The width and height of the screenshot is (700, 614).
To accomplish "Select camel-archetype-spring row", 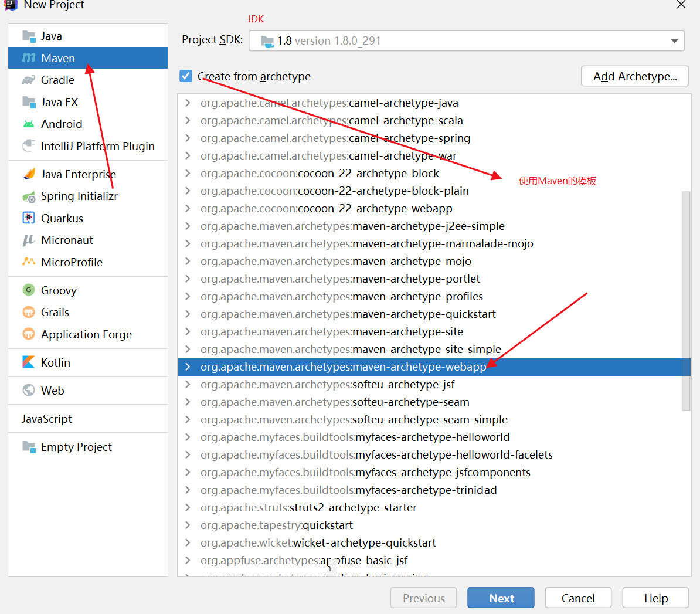I will coord(434,138).
